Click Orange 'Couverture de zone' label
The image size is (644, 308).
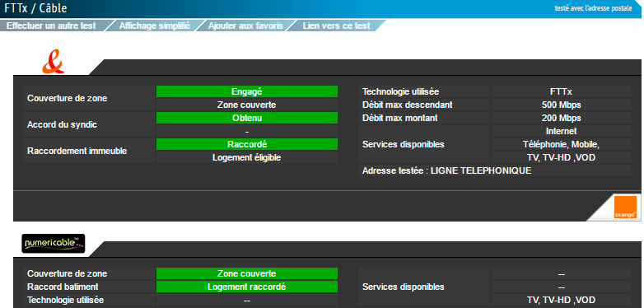[67, 98]
